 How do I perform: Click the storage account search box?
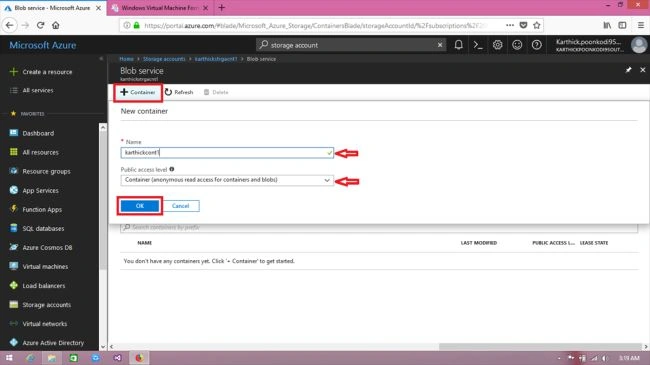pos(351,45)
